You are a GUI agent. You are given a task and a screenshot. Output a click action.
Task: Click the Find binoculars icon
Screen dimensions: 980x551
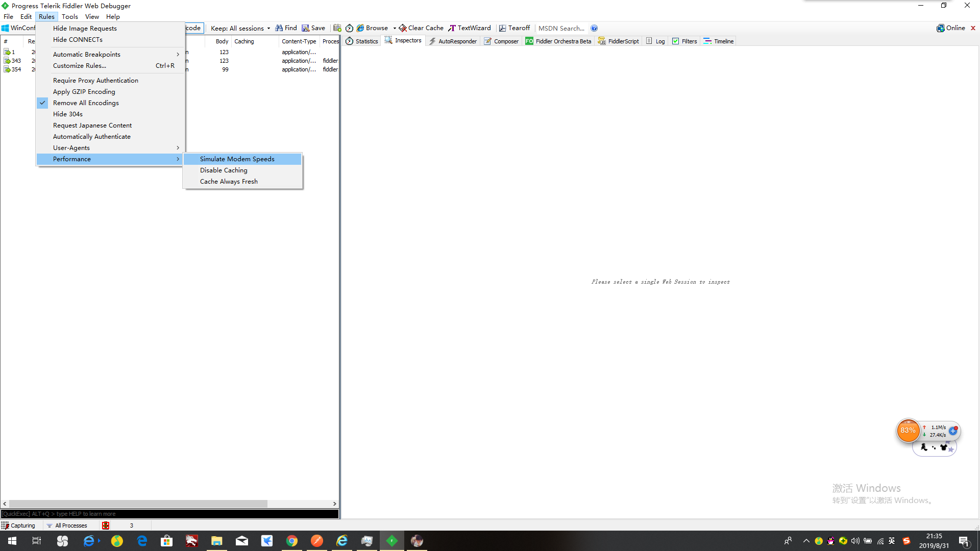point(279,28)
